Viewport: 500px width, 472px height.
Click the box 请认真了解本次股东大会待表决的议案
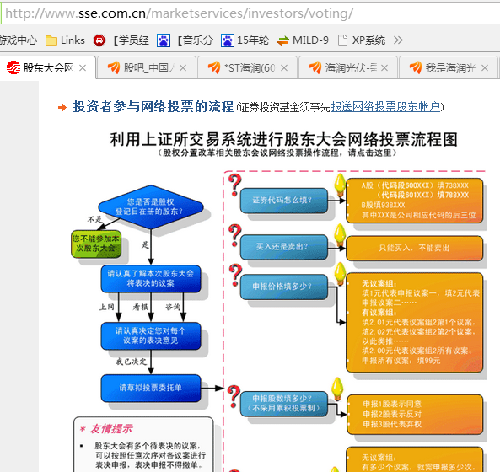151,279
